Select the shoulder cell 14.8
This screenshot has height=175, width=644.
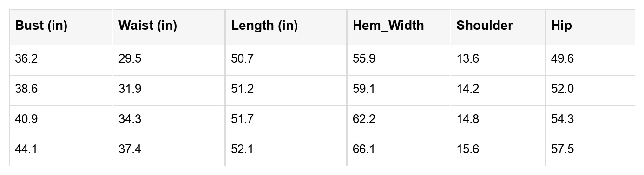498,121
